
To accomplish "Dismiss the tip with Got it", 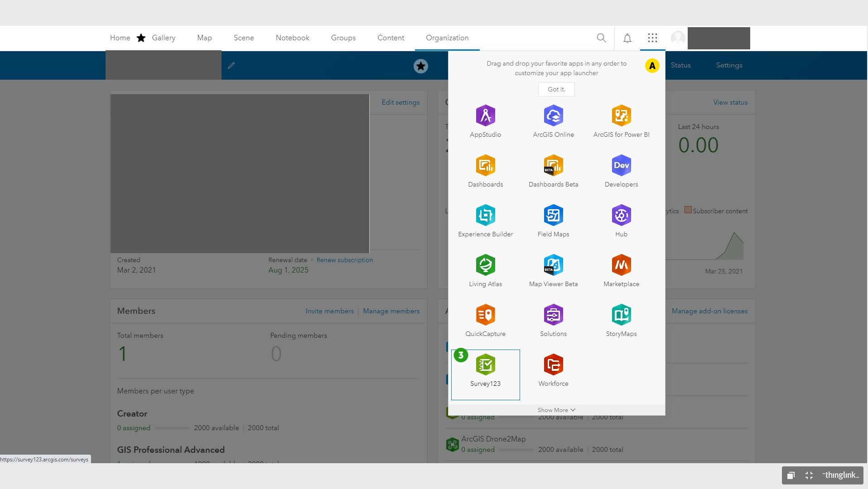I will pos(556,89).
